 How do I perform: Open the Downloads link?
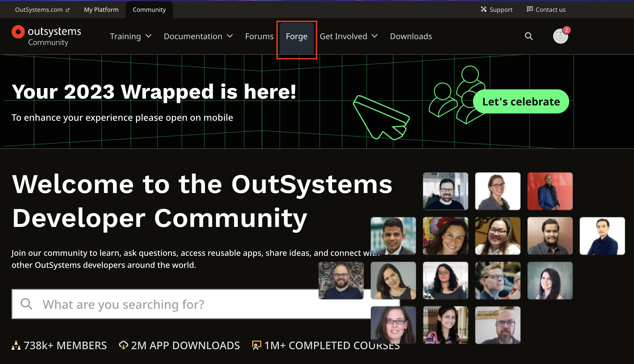click(x=411, y=36)
